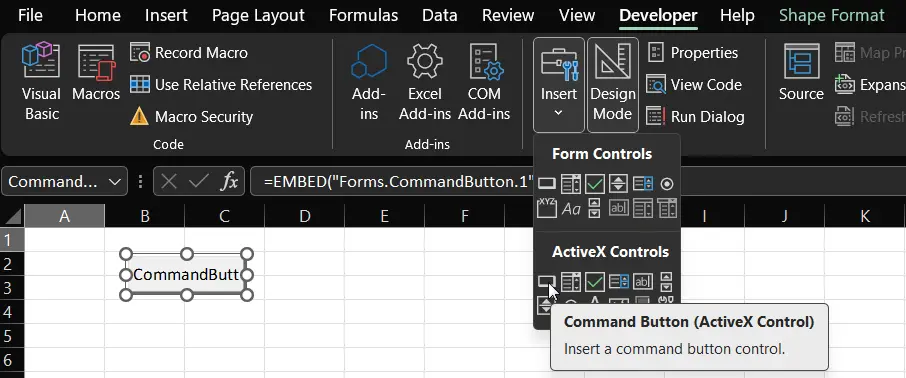Select Form Controls Button icon
906x378 pixels.
pyautogui.click(x=547, y=184)
